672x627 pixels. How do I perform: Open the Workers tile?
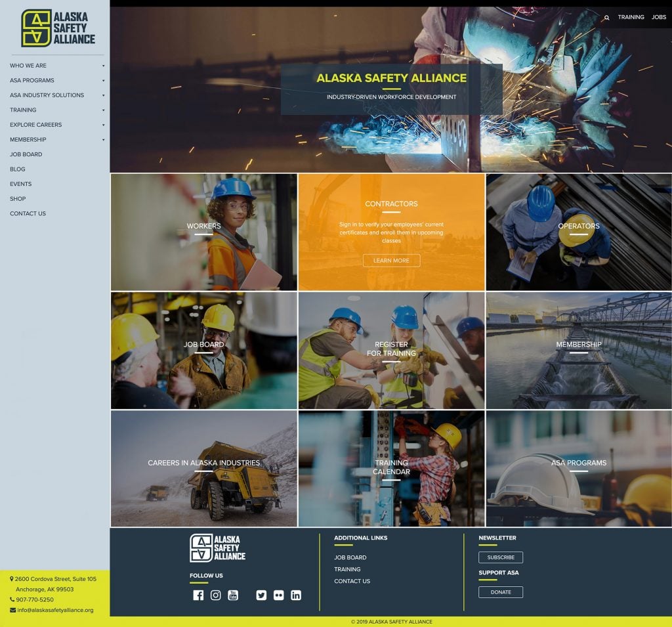[204, 232]
